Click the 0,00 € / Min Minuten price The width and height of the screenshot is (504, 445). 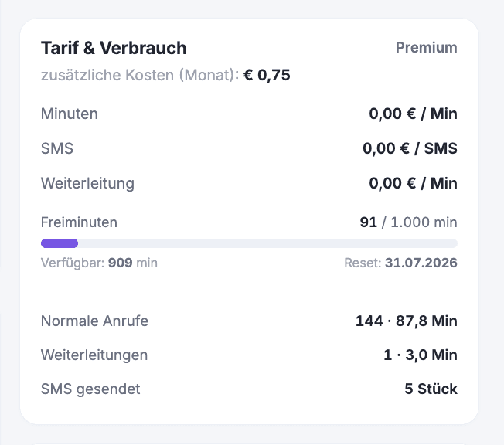click(x=413, y=114)
